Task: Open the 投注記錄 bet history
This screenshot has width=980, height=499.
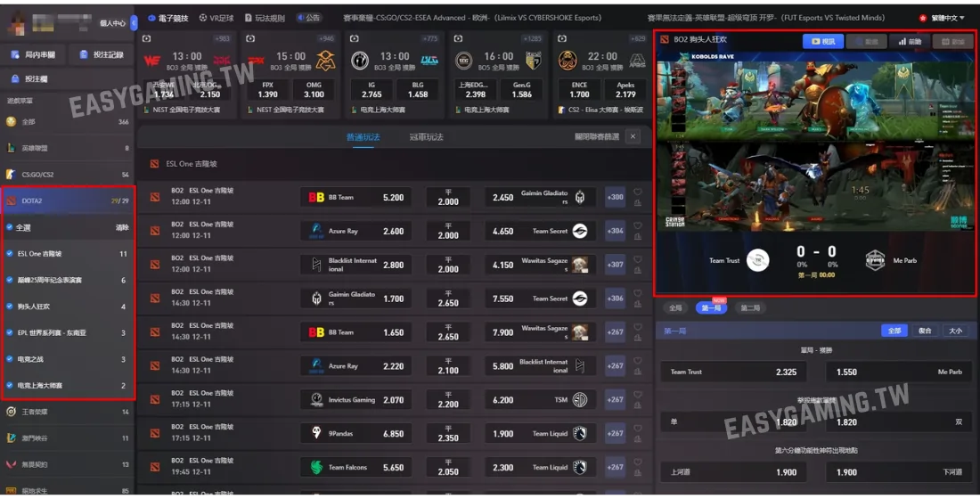Action: click(x=101, y=55)
